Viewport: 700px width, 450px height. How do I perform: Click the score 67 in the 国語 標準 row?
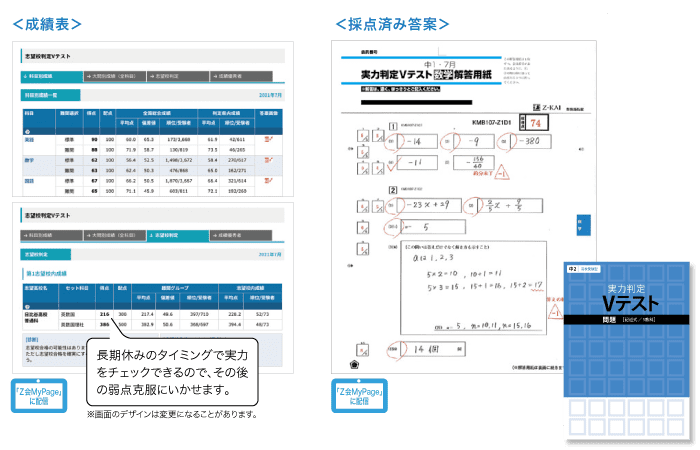(x=94, y=181)
